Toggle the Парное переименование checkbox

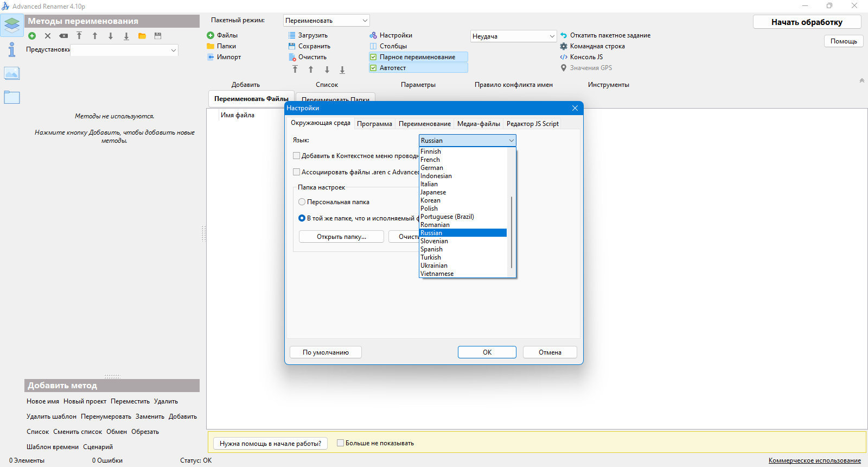(x=373, y=57)
